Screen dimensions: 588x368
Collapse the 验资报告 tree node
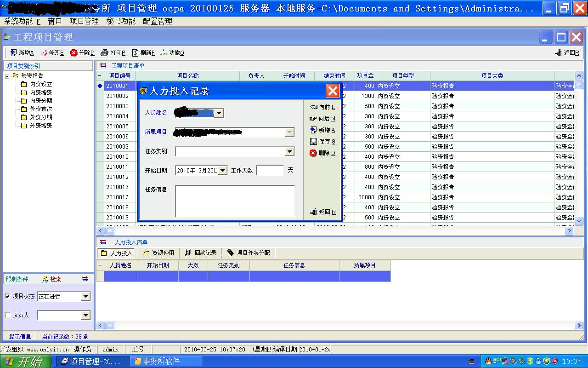[x=7, y=76]
